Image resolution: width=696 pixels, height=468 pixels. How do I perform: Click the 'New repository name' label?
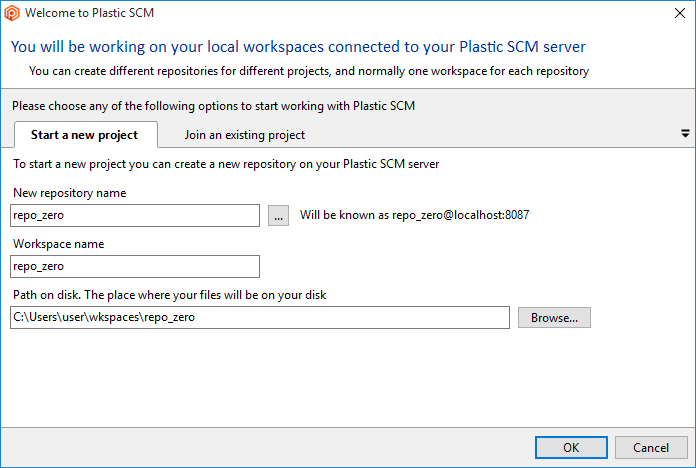click(x=70, y=193)
